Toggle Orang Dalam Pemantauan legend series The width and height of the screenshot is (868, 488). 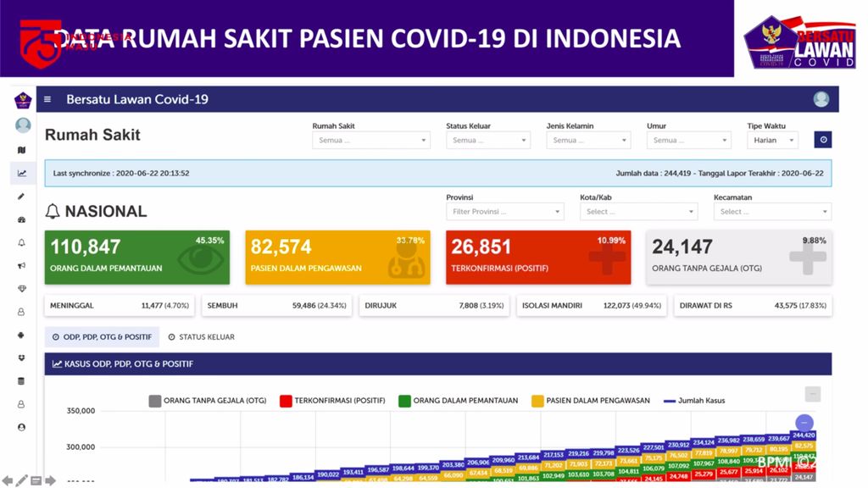pos(459,401)
